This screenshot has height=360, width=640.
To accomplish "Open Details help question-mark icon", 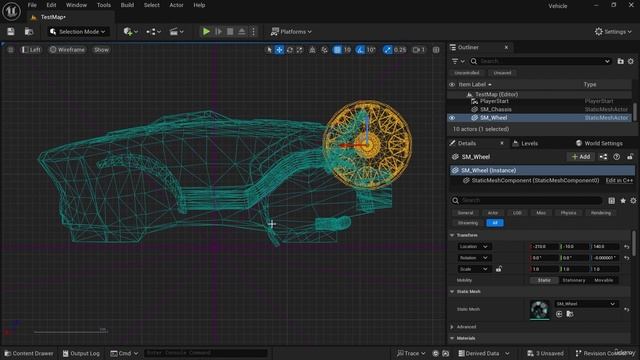I will tap(617, 157).
